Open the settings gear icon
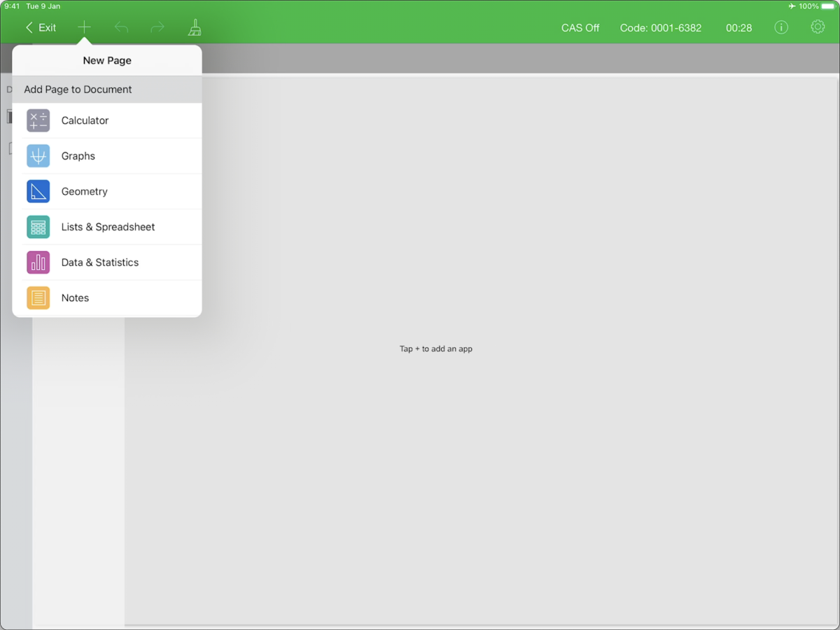This screenshot has height=630, width=840. pos(817,27)
